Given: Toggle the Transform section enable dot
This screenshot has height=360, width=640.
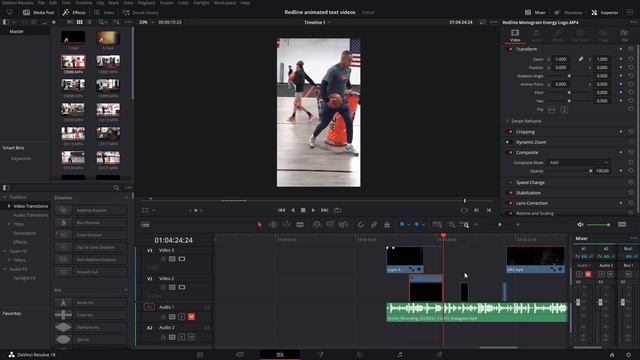Looking at the screenshot, I should pos(510,49).
